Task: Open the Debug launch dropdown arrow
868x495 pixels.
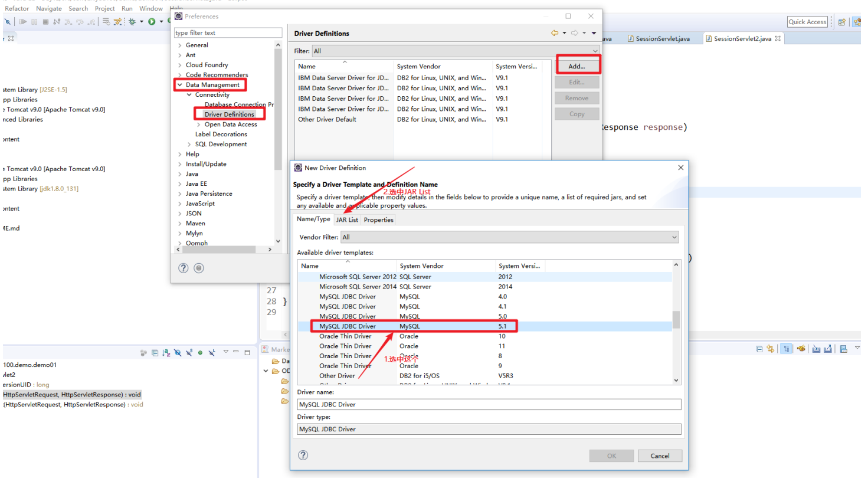Action: point(142,22)
